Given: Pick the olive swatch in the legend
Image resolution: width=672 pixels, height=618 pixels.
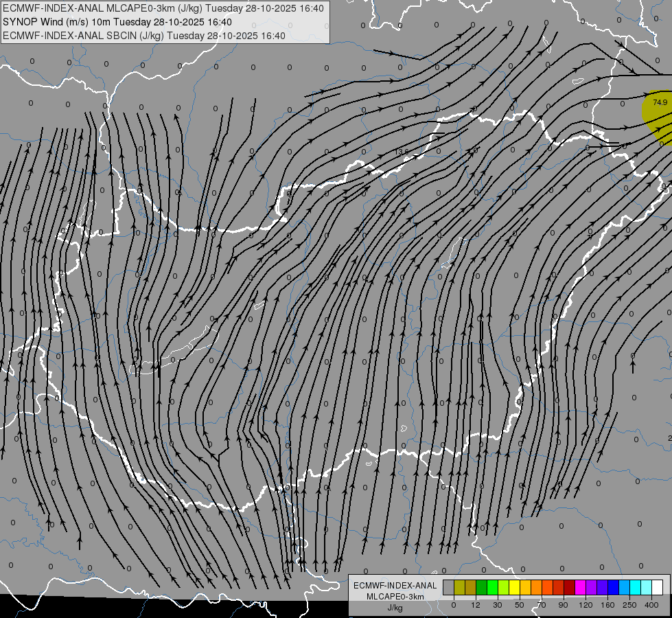Looking at the screenshot, I should point(460,587).
